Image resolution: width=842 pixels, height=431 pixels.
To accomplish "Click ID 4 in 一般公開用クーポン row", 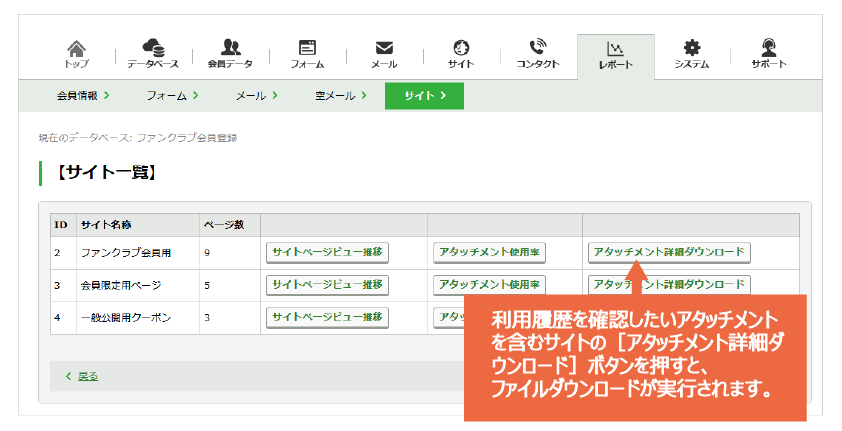I will 57,318.
